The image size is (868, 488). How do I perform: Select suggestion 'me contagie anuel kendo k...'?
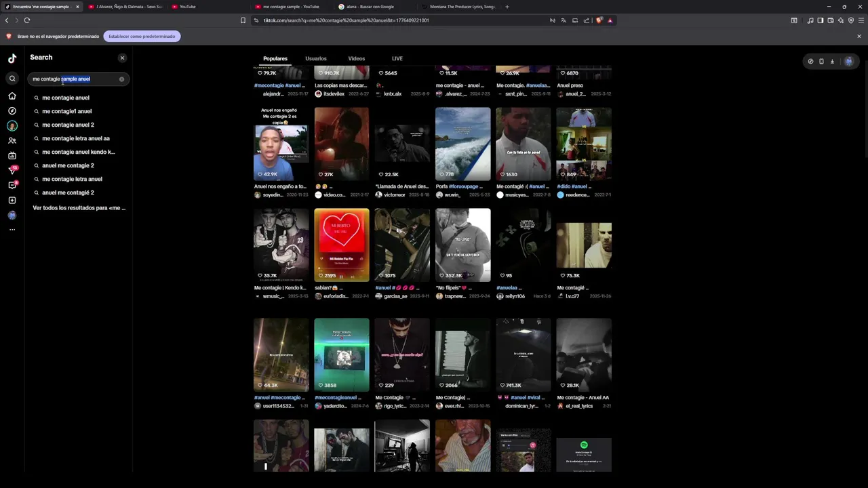click(x=79, y=152)
